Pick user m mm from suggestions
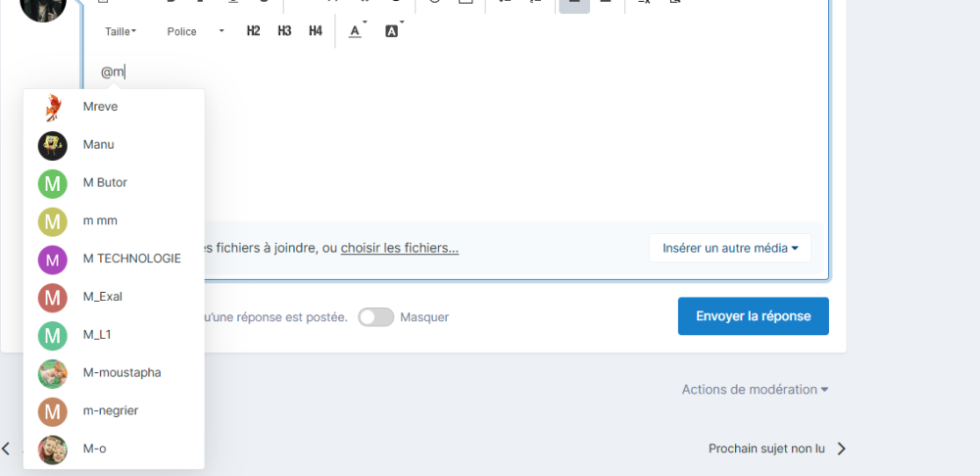The image size is (980, 476). tap(114, 221)
